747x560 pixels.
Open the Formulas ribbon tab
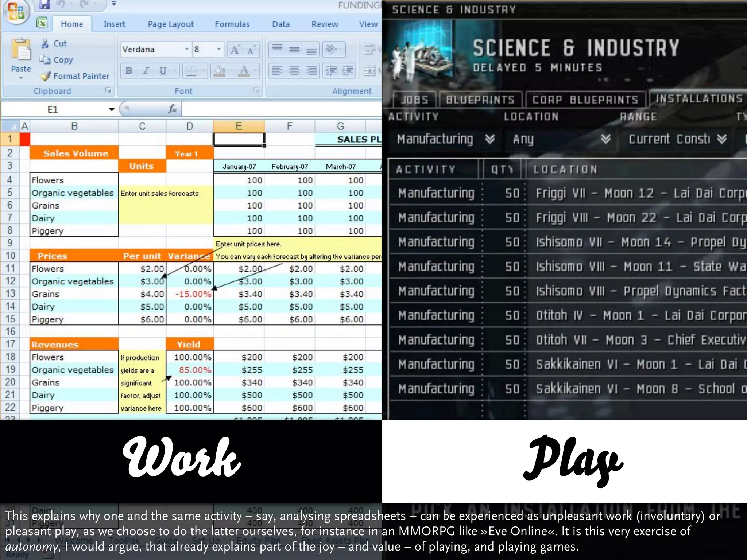tap(232, 24)
